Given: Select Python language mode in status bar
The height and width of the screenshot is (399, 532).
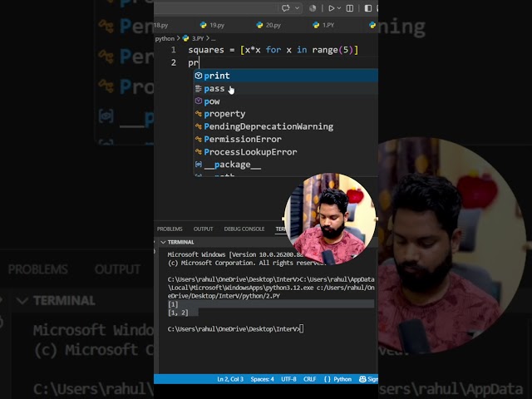Looking at the screenshot, I should (x=342, y=379).
